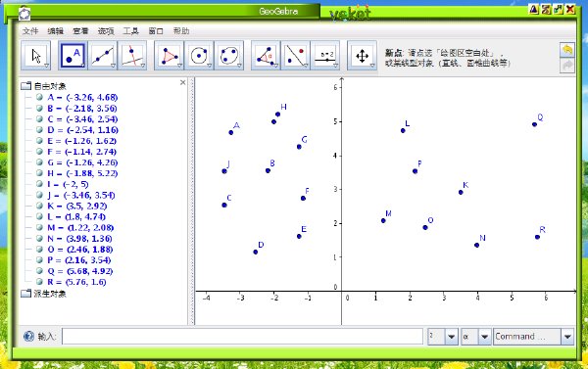Click the Redo arrow icon
Screen dimensions: 588x369
click(567, 66)
